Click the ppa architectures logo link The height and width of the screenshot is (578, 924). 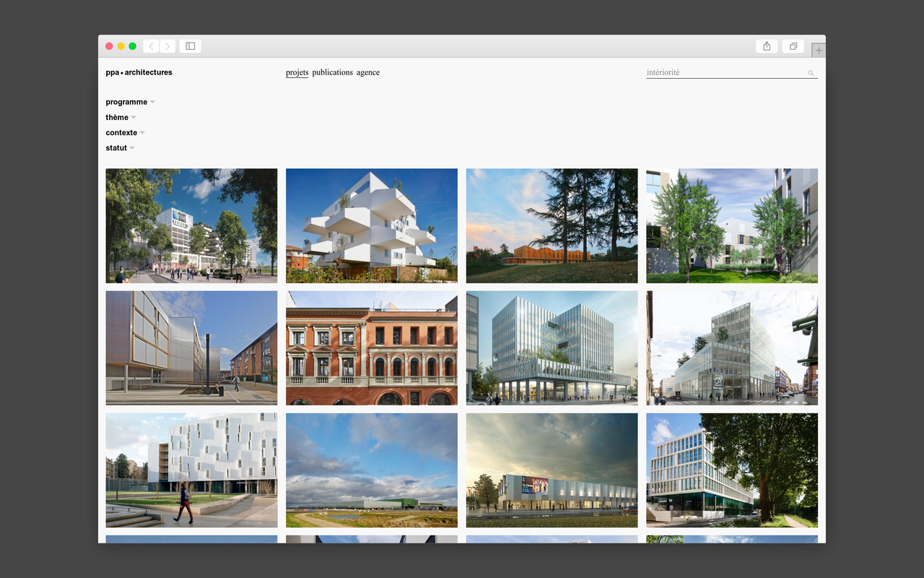pyautogui.click(x=139, y=72)
